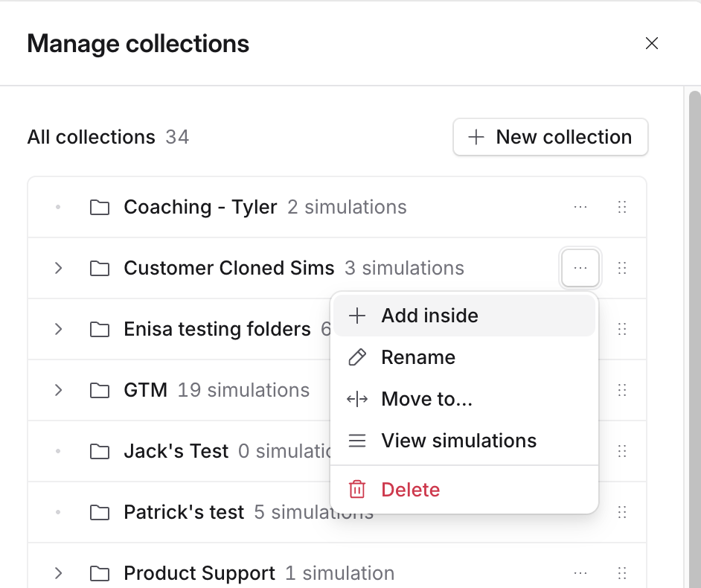Click the All collections heading
This screenshot has height=588, width=701.
point(92,137)
